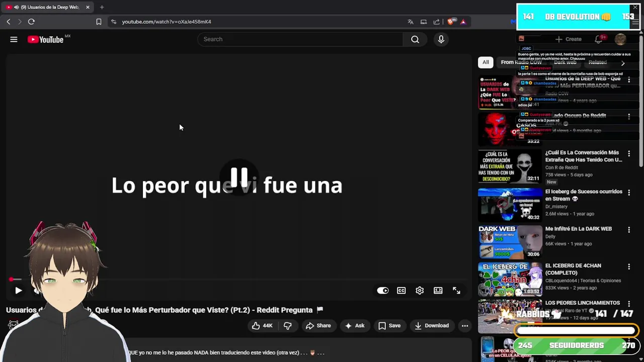Screen dimensions: 644x362
Task: Open options for Usuarios de la DEEP WEB suggestion
Action: coord(629,79)
